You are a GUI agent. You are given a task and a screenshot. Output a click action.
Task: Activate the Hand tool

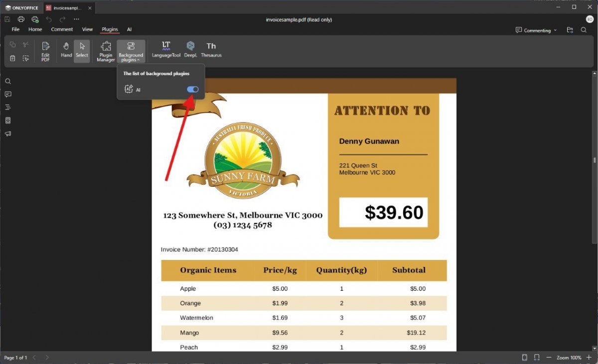point(66,50)
